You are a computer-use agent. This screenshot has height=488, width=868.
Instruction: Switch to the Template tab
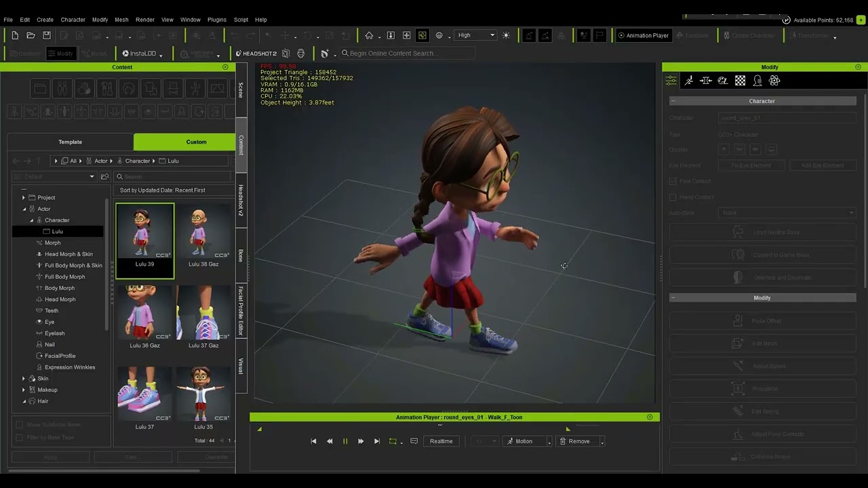[x=71, y=142]
